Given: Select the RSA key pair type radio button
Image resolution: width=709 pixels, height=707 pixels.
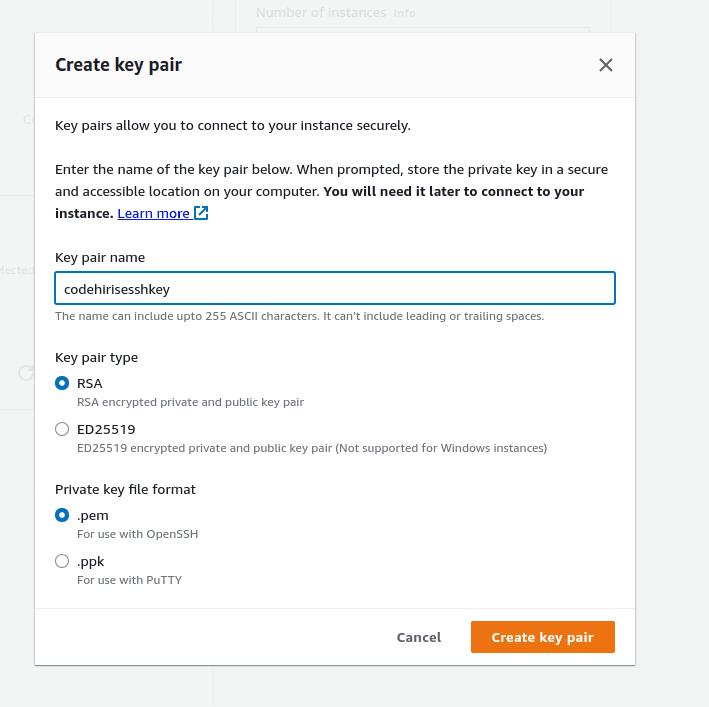Looking at the screenshot, I should 62,383.
